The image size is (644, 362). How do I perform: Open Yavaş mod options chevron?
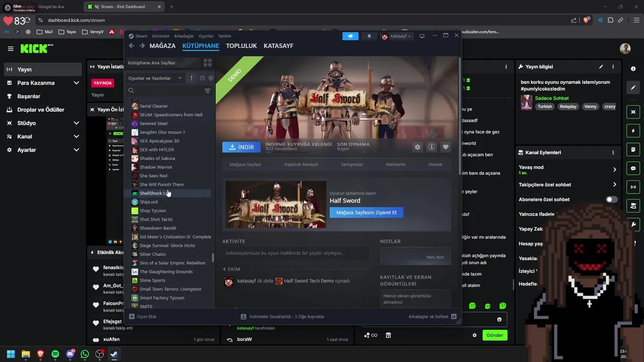pyautogui.click(x=614, y=170)
